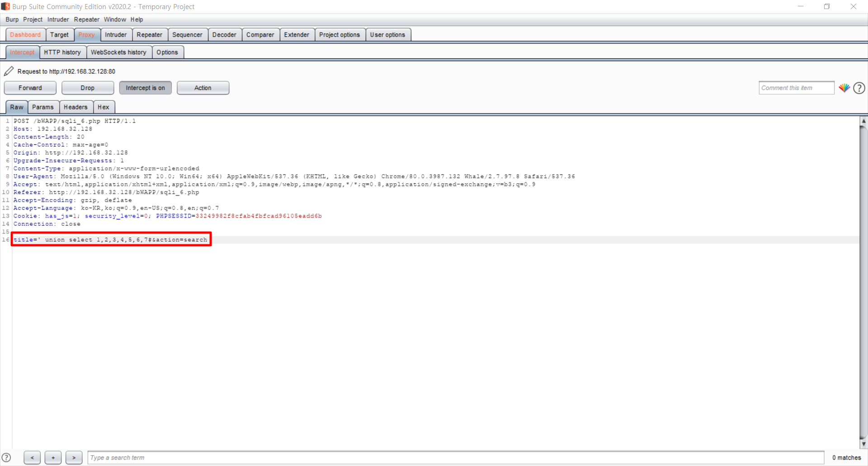Screen dimensions: 868x466
Task: Click the Request to http://192.168.32.128:80 label
Action: (66, 71)
